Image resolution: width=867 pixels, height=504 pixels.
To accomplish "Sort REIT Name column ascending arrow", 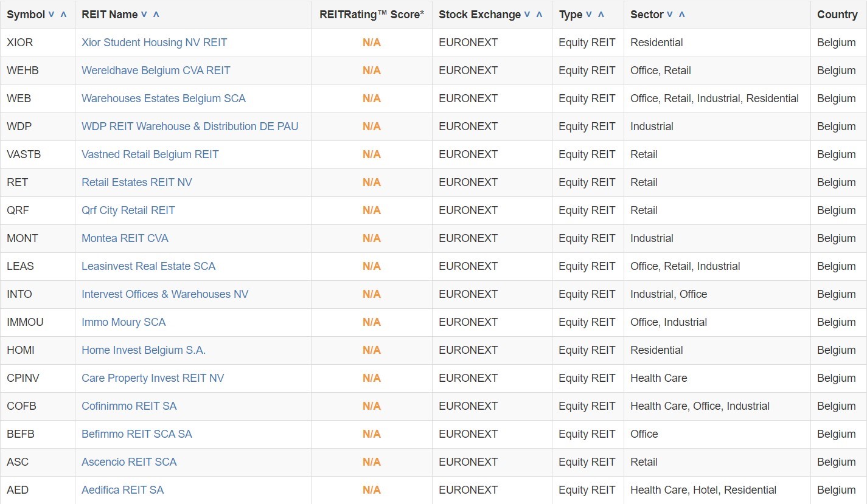I will point(156,15).
